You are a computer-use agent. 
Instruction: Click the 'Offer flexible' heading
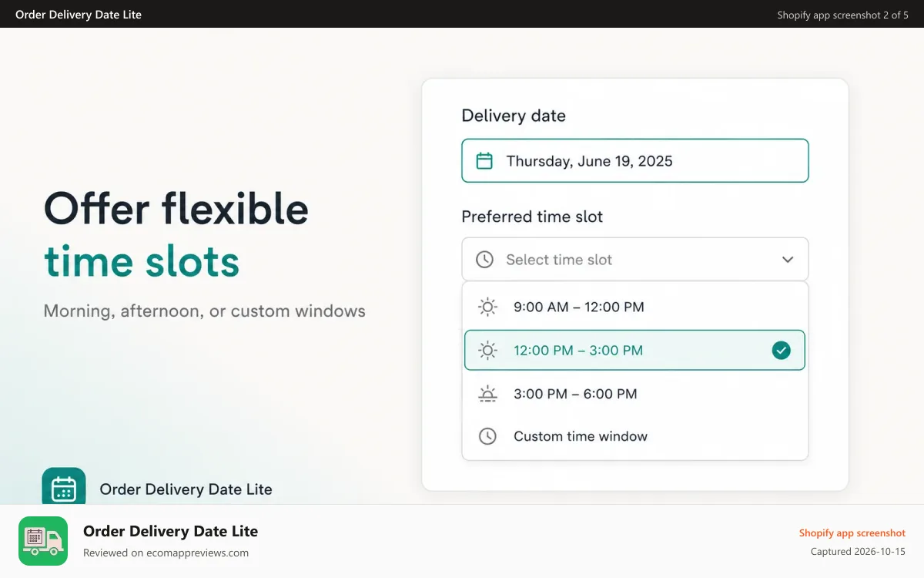click(x=176, y=208)
